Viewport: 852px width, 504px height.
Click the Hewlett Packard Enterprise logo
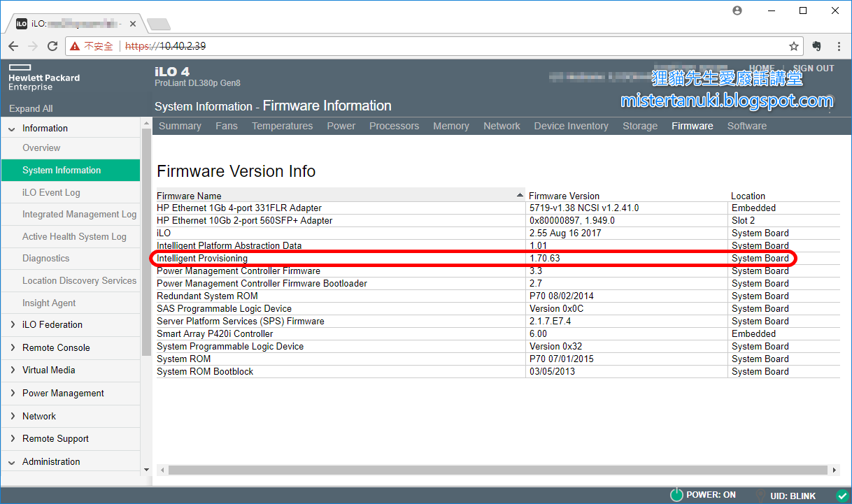click(44, 78)
